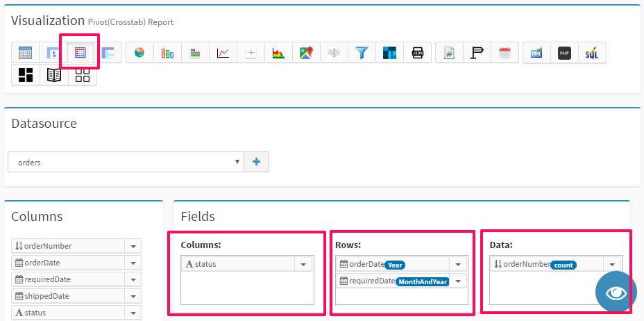This screenshot has width=644, height=321.
Task: Click orderDate item in Rows box
Action: coord(393,264)
